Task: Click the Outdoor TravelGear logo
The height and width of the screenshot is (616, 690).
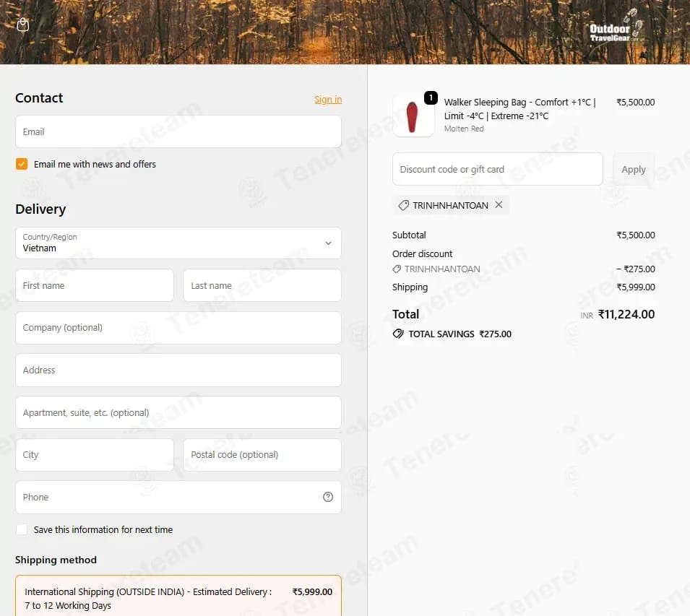Action: tap(616, 26)
